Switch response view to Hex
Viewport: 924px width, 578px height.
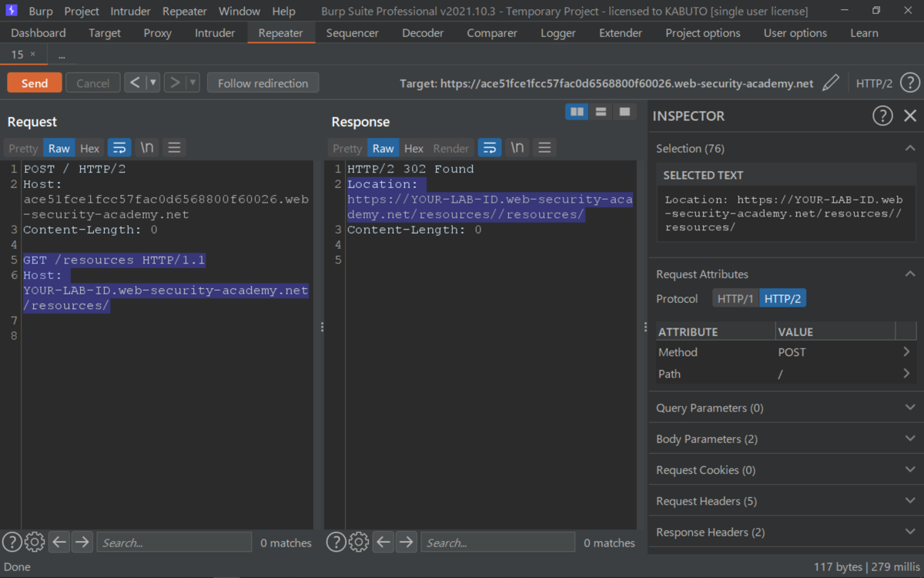click(414, 149)
